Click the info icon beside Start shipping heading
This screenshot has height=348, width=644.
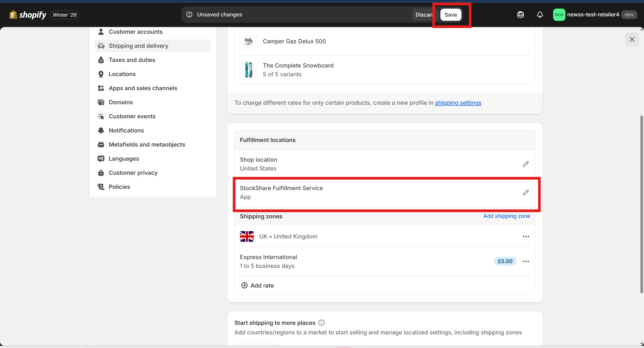click(x=321, y=323)
